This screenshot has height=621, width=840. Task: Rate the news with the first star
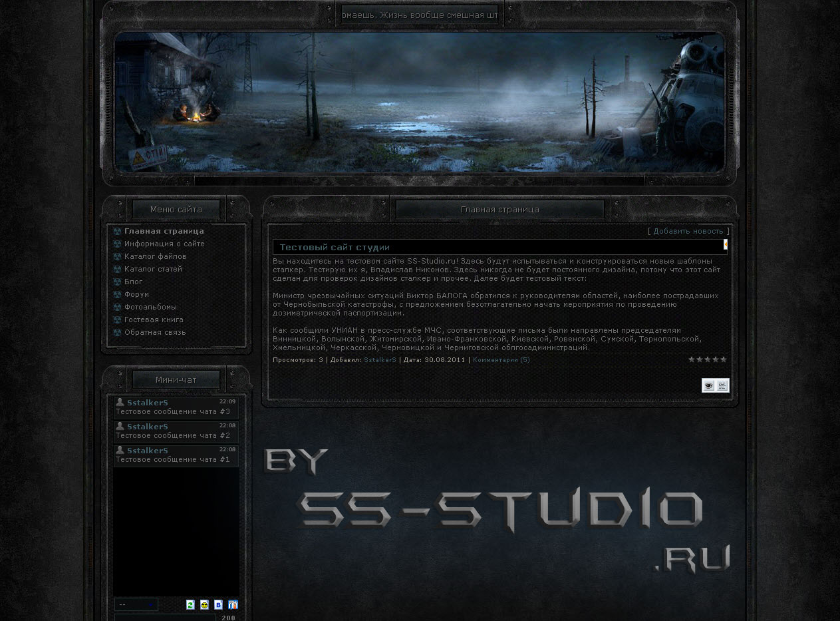tap(692, 359)
